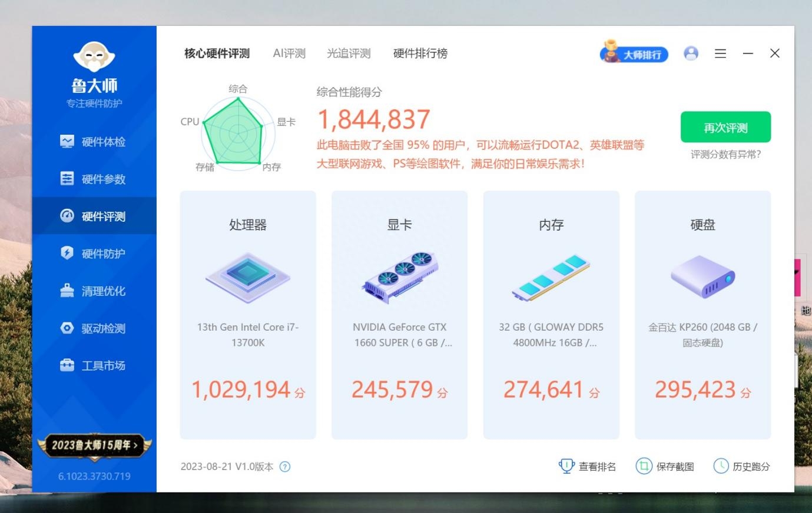The image size is (812, 513).
Task: Click the 13th Gen Intel Core i7-13700K text
Action: 248,335
